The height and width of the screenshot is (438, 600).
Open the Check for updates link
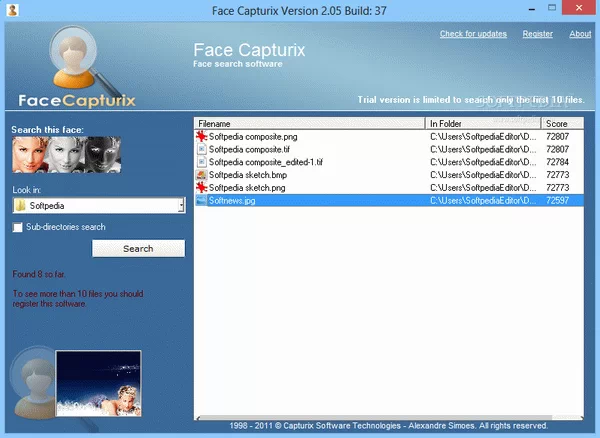[x=473, y=34]
